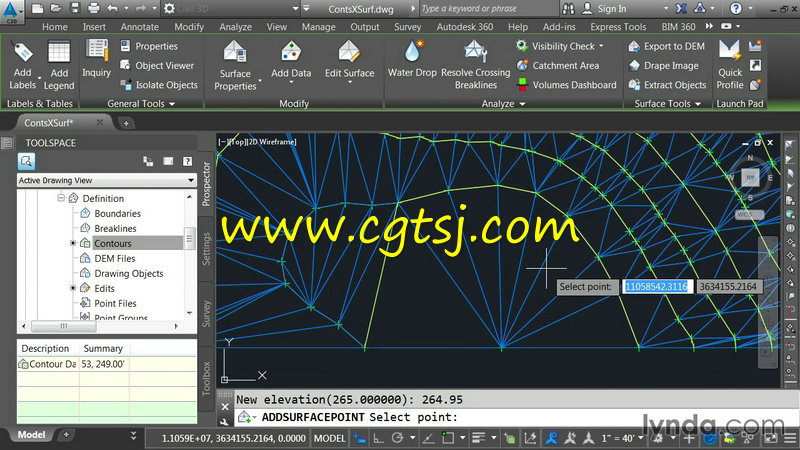Click the Plot printer icon
Screen dimensions: 800x450
94,8
